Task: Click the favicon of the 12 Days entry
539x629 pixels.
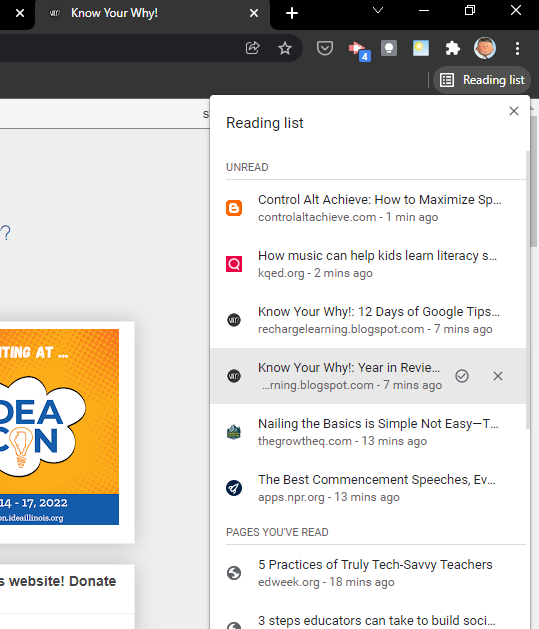Action: click(234, 320)
